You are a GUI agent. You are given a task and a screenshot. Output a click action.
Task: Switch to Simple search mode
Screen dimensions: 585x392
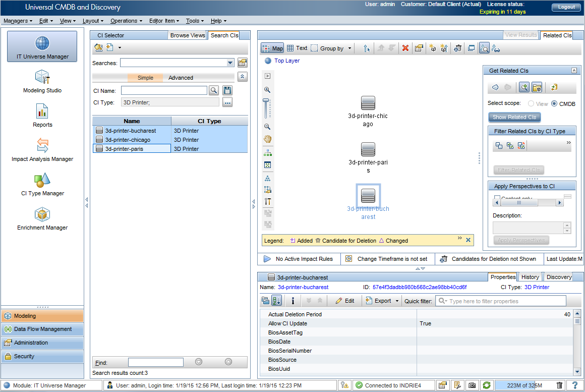[x=145, y=78]
